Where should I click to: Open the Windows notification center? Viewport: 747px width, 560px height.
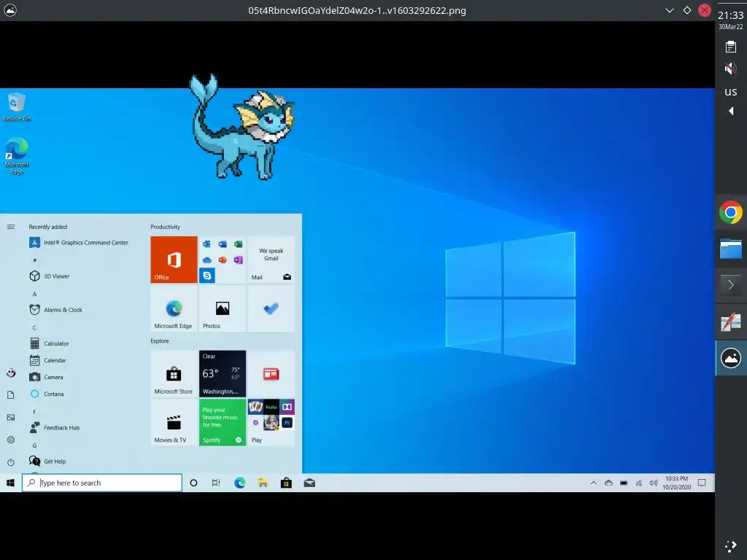[702, 483]
